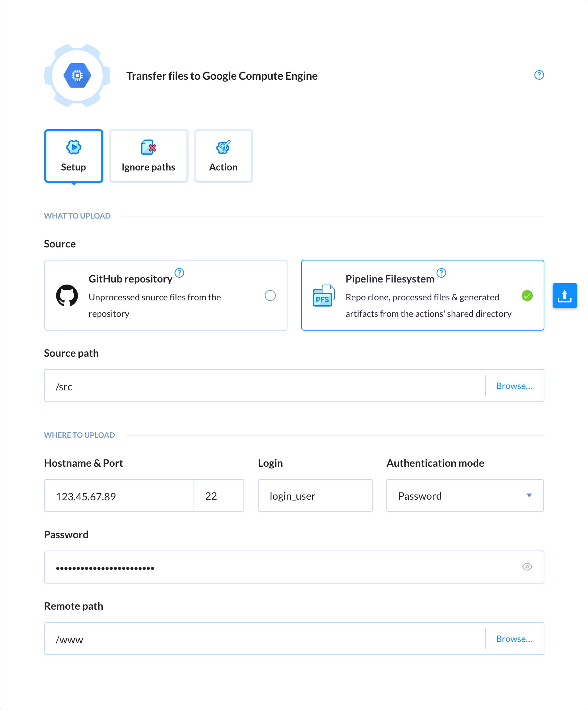Viewport: 588px width, 710px height.
Task: Toggle password visibility with the eye icon
Action: pos(527,567)
